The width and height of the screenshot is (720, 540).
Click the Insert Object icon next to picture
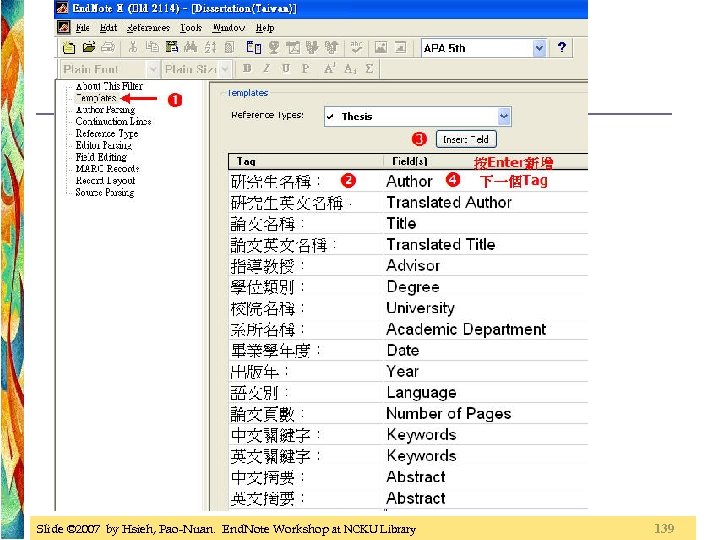(x=400, y=47)
